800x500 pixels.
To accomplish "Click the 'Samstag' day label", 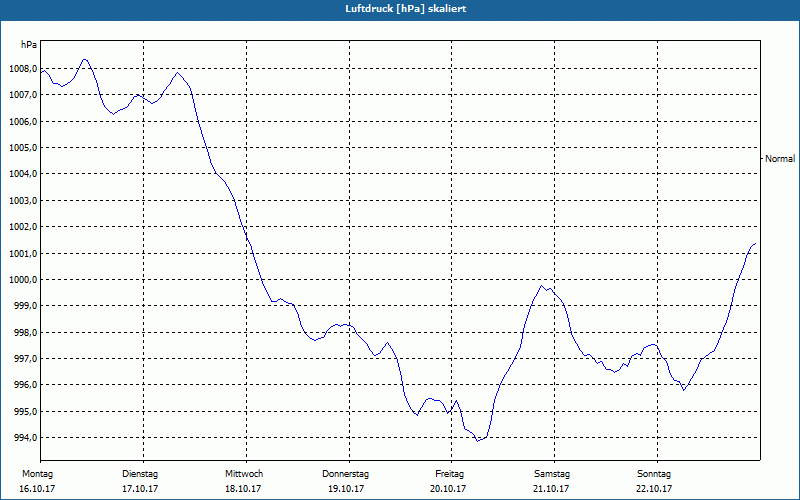I will (x=552, y=474).
